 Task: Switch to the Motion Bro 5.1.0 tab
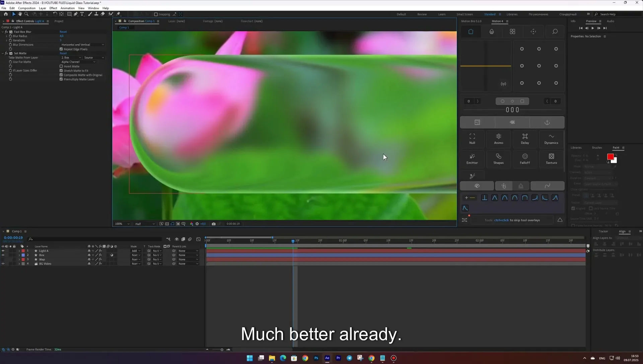(x=471, y=21)
